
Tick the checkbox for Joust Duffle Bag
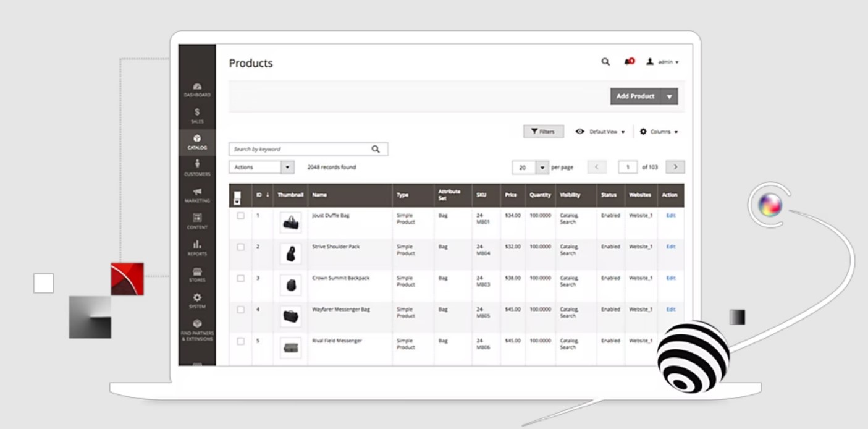pos(241,216)
